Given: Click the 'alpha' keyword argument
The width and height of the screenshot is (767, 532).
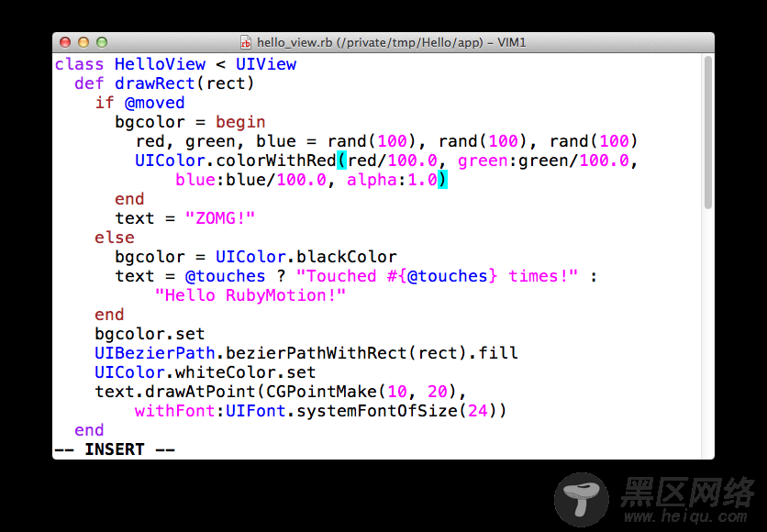Looking at the screenshot, I should point(372,180).
